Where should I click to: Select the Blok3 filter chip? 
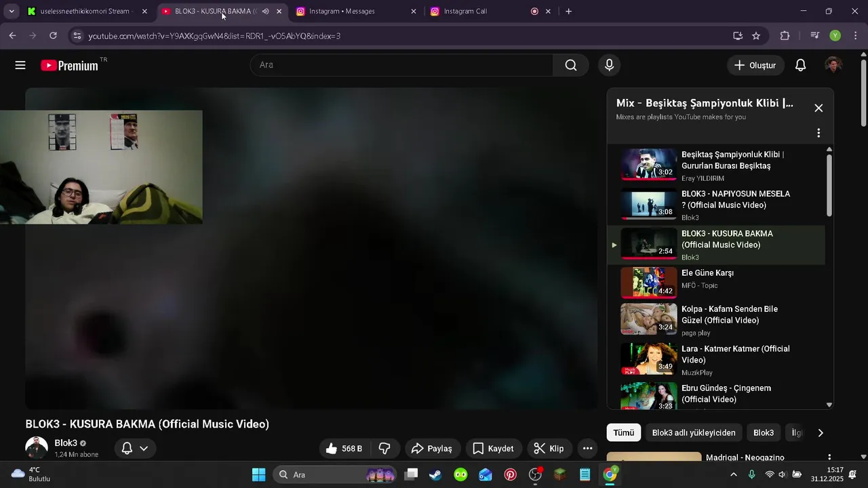click(764, 432)
